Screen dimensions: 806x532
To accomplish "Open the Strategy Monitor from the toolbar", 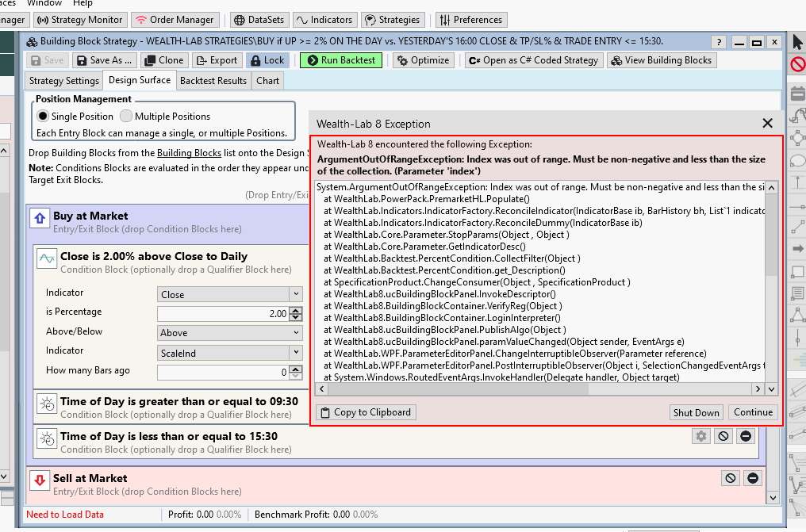I will [x=81, y=20].
